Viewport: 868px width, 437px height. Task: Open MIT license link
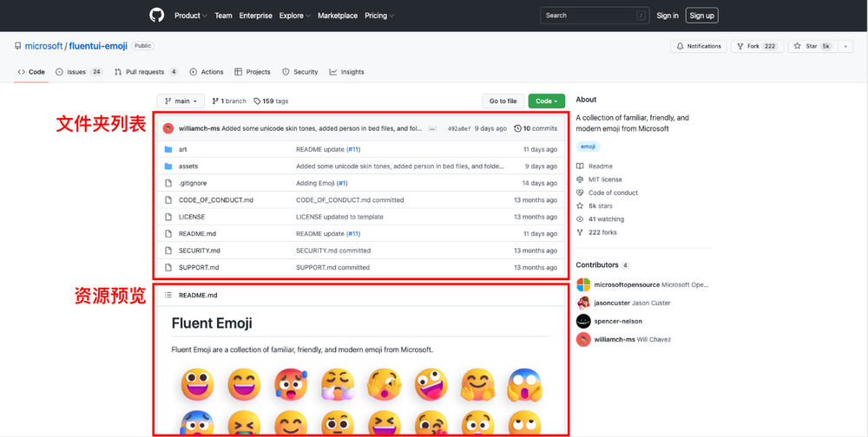tap(599, 179)
